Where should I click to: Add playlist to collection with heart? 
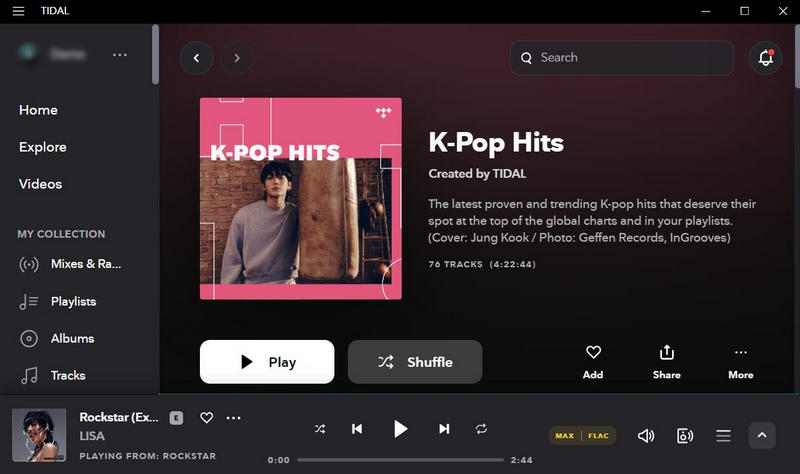tap(593, 362)
